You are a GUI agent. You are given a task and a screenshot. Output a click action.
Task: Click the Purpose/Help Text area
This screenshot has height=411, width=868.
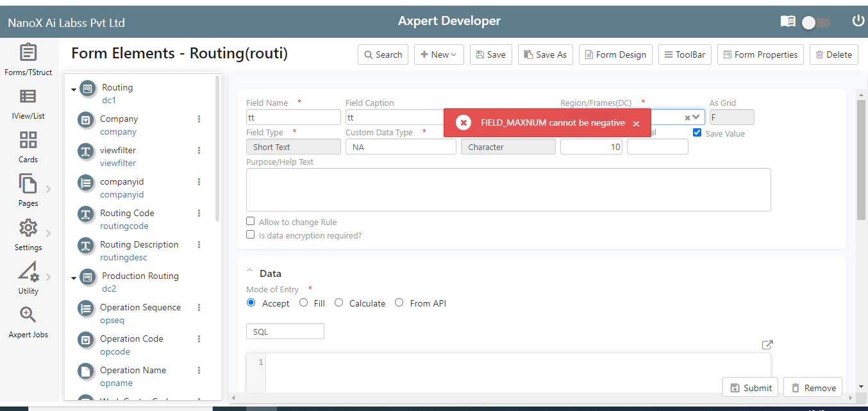point(508,190)
